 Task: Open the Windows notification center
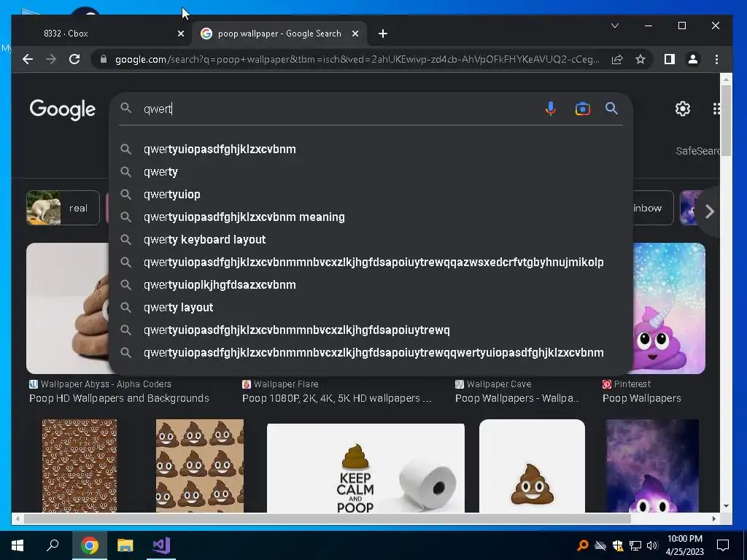(x=723, y=545)
